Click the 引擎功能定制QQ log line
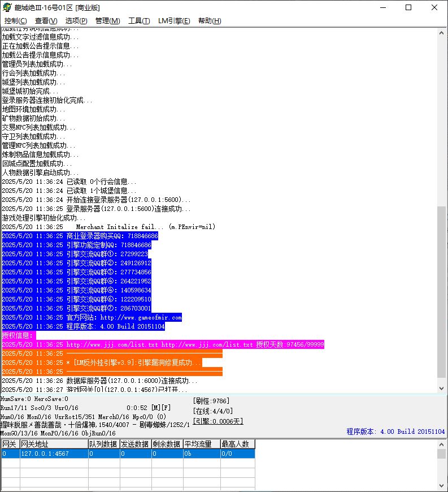Viewport: 448px width, 492px height. (76, 245)
